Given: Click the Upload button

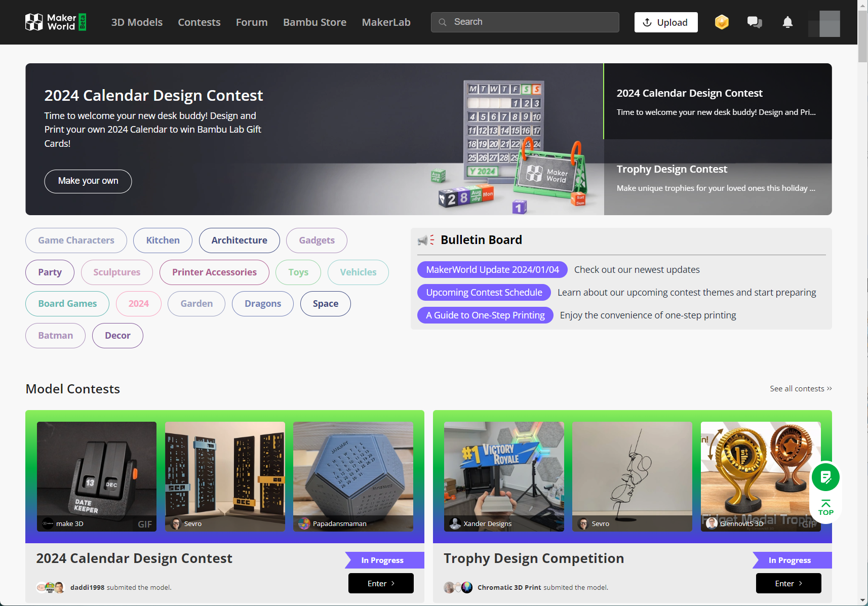Looking at the screenshot, I should pyautogui.click(x=666, y=22).
